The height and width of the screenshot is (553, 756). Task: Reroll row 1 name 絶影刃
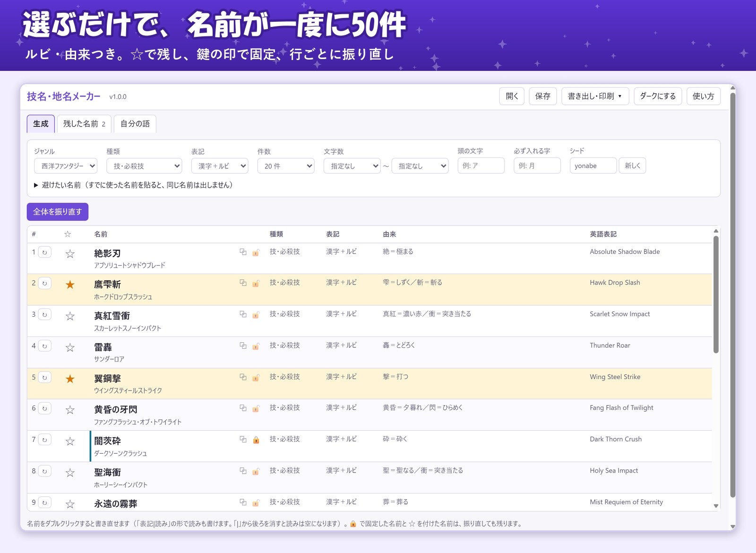tap(45, 252)
